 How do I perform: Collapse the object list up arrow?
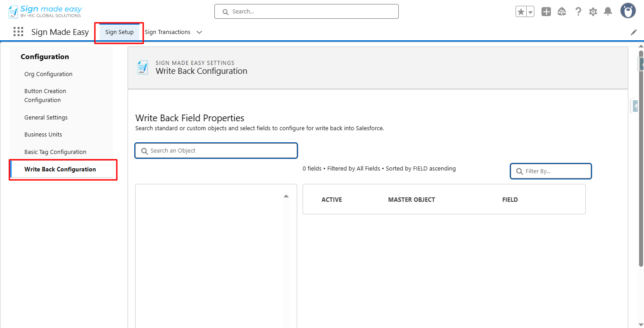click(286, 196)
